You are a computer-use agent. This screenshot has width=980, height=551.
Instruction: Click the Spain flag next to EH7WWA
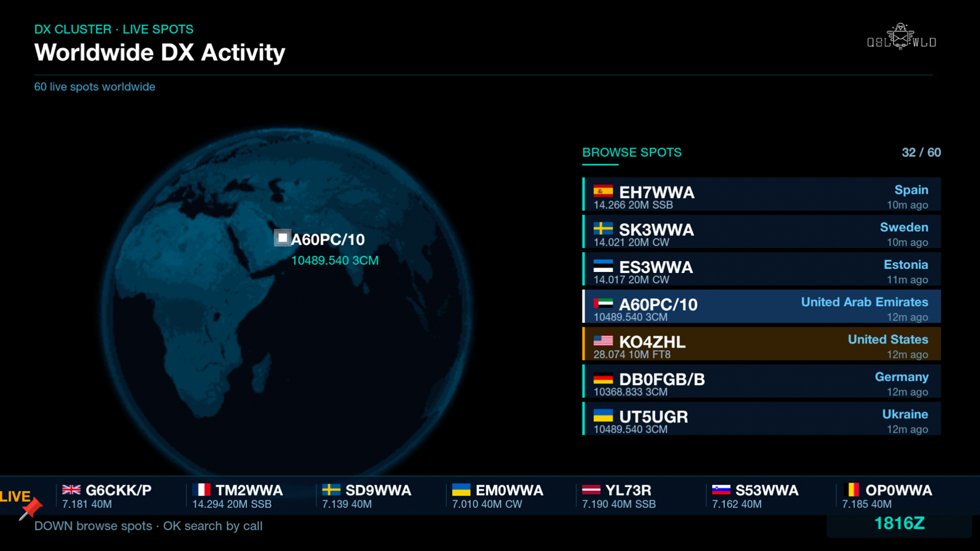(x=603, y=191)
